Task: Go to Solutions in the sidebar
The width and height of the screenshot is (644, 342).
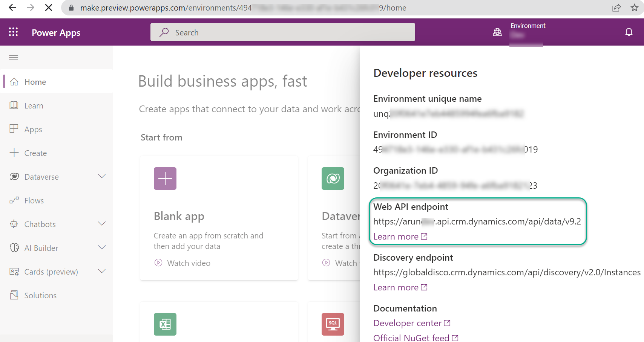Action: [x=40, y=296]
